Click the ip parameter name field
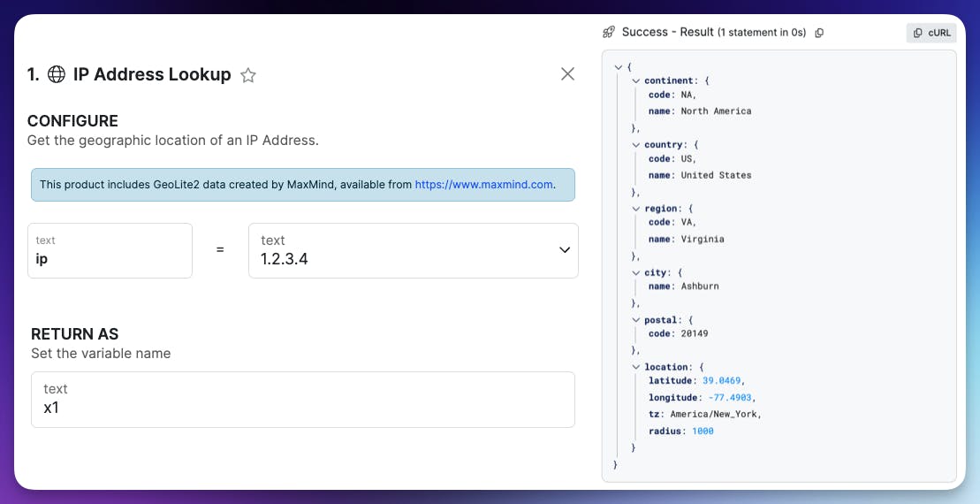The image size is (980, 504). 110,251
